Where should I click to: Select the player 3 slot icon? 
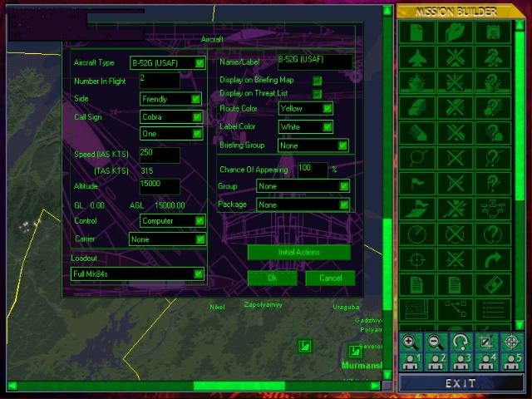coord(461,360)
